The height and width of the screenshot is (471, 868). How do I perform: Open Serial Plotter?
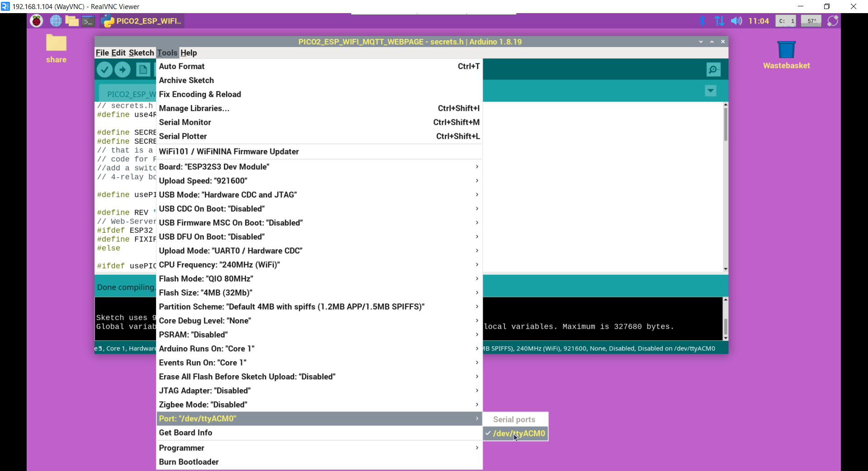319,137
